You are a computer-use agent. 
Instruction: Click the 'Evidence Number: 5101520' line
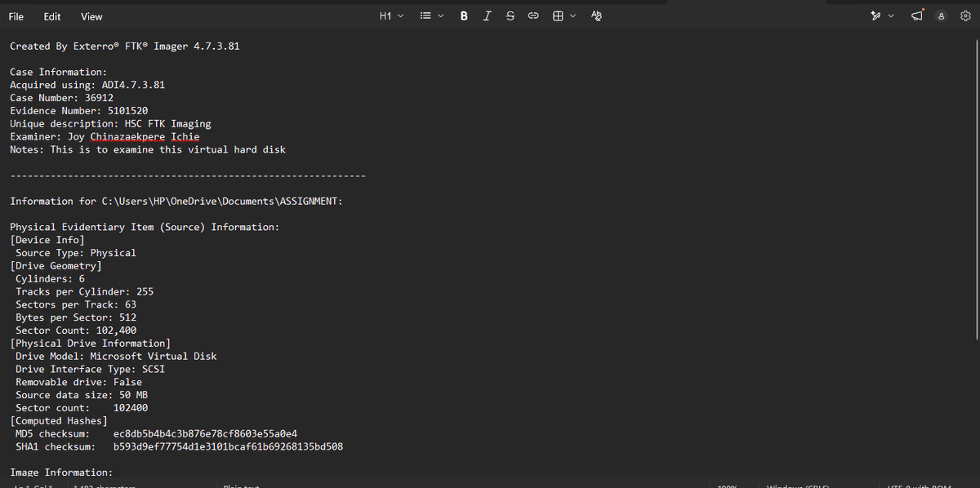point(78,111)
